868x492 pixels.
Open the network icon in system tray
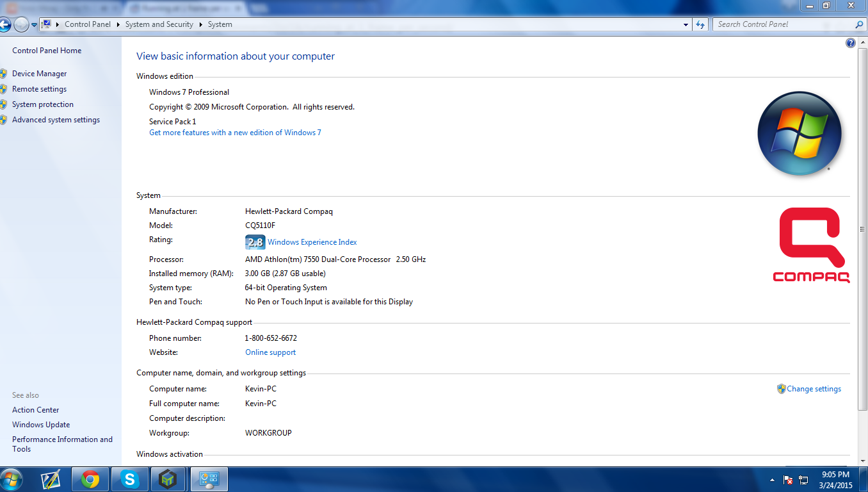click(x=803, y=479)
